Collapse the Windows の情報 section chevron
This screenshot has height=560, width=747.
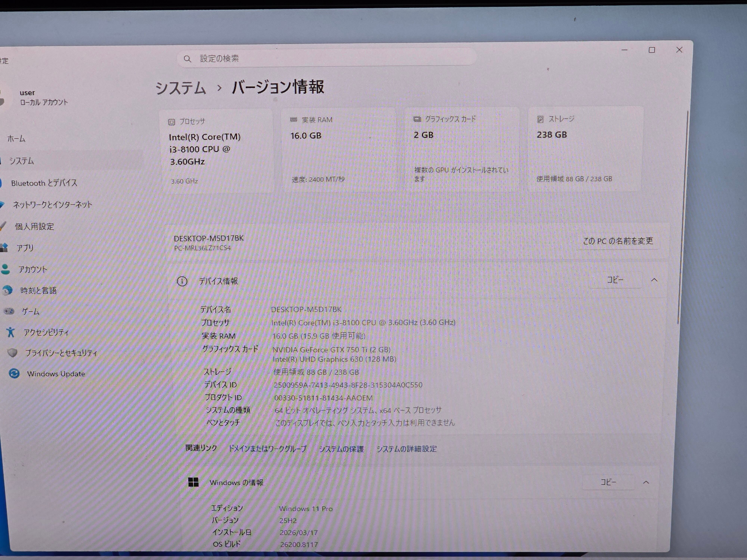point(646,482)
